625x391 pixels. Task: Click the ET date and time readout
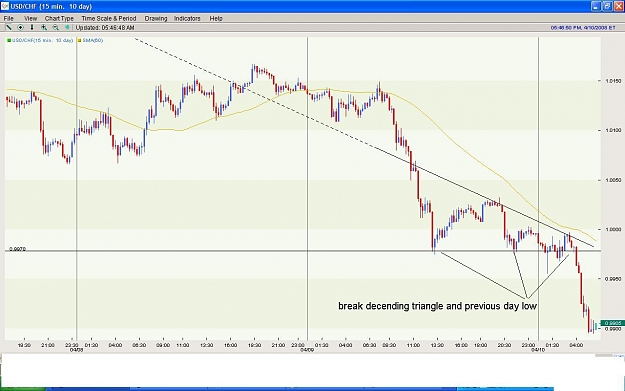pos(583,28)
